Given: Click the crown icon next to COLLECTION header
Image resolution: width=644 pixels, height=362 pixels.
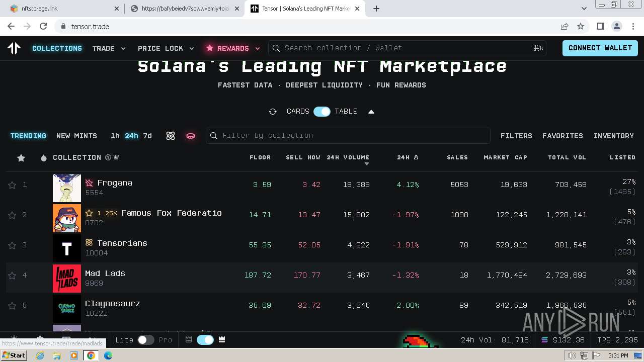Looking at the screenshot, I should coord(116,157).
